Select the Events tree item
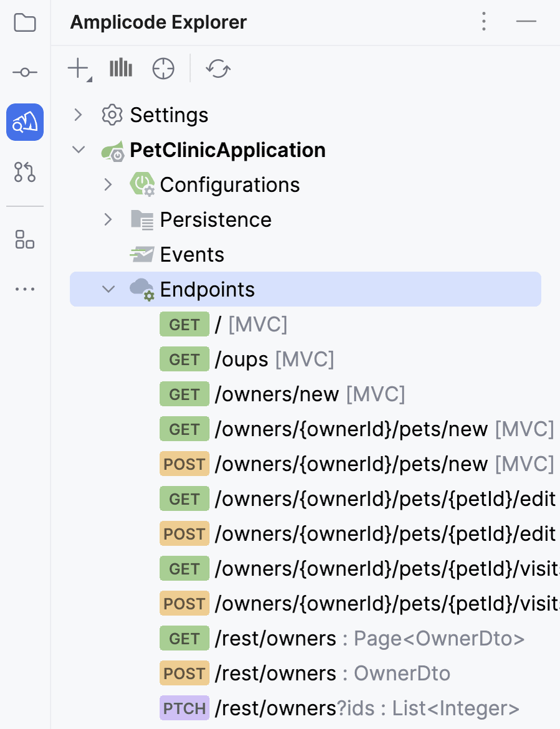560x729 pixels. (192, 255)
